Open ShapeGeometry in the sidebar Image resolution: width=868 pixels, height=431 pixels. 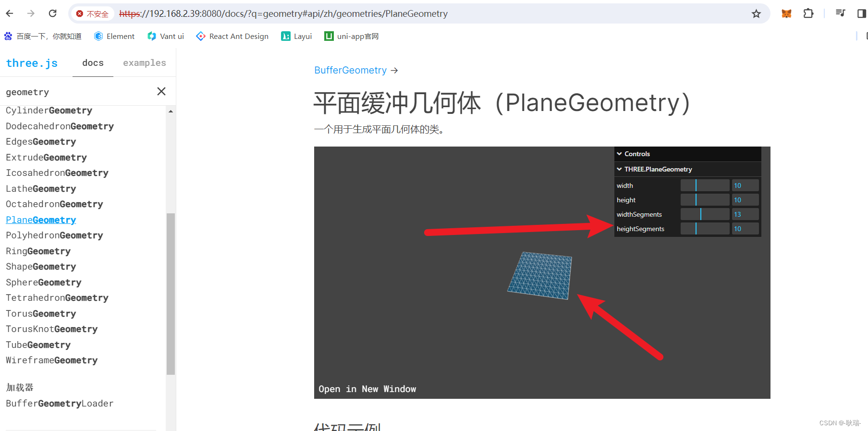(x=41, y=267)
